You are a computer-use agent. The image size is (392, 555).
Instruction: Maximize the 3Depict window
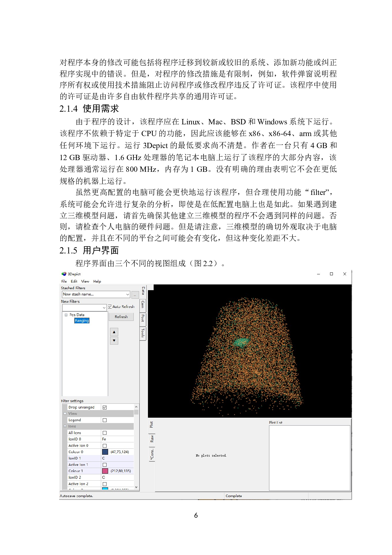pos(331,274)
